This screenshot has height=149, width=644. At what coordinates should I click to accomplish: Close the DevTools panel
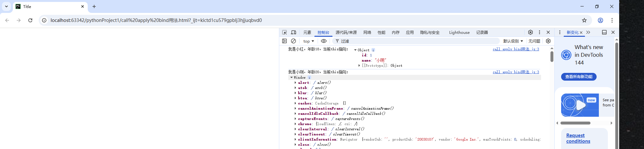(548, 32)
